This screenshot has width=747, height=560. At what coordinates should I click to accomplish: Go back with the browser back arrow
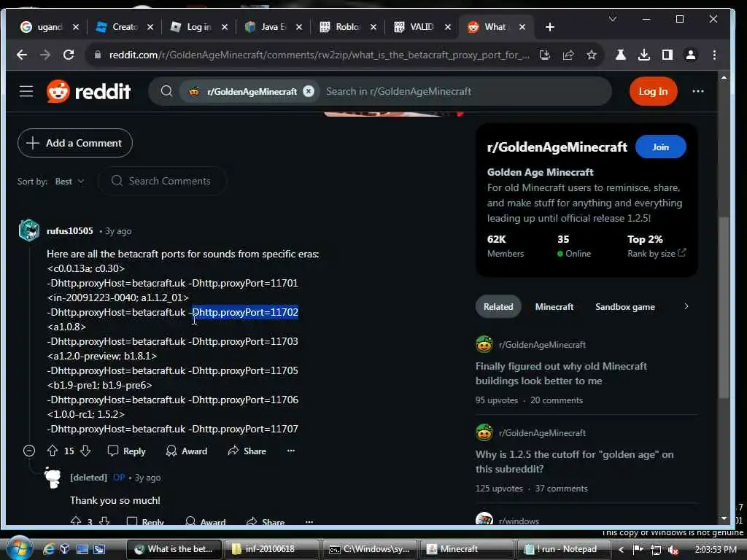pyautogui.click(x=21, y=55)
